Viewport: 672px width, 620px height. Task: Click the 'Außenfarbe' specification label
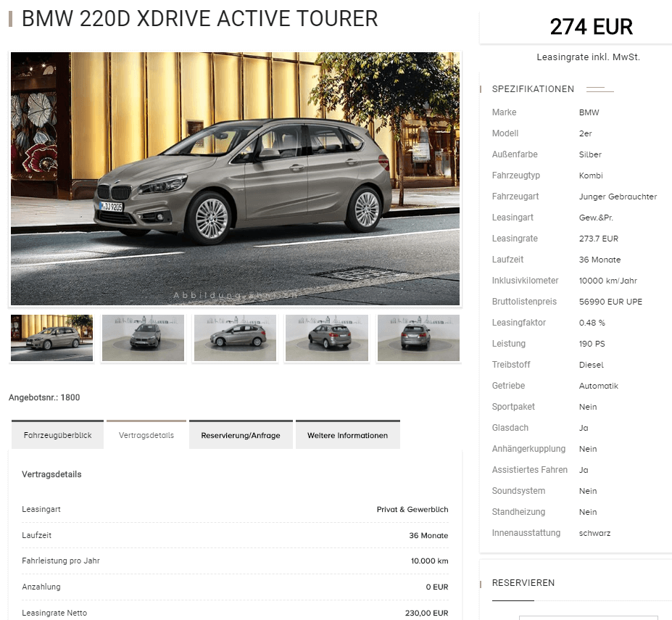click(515, 154)
